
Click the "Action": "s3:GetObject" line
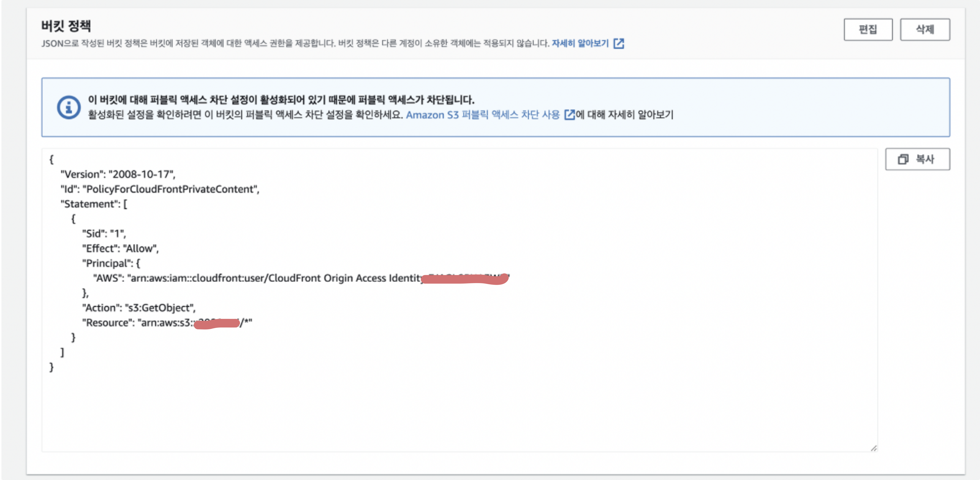coord(139,308)
